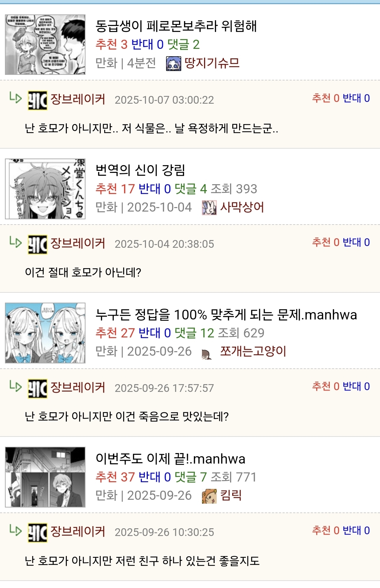Image resolution: width=380 pixels, height=588 pixels.
Task: Click 반대 0 on the 10:30:25 comment
Action: [356, 530]
